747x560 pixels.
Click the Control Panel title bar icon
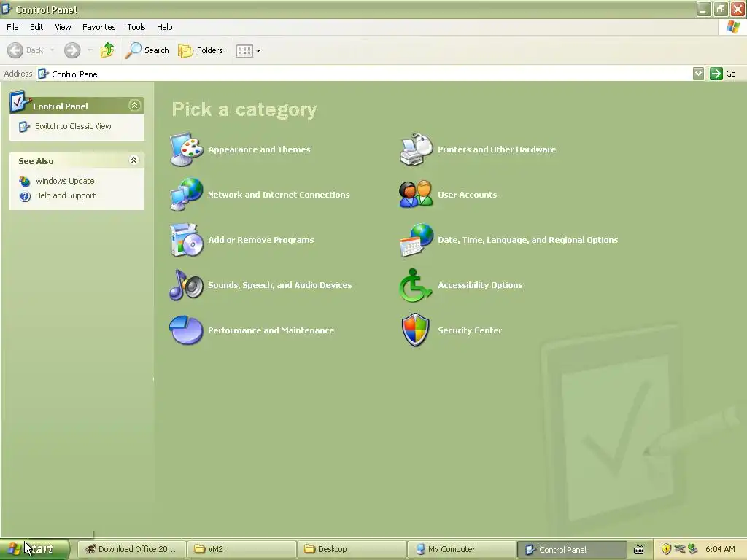click(x=7, y=9)
